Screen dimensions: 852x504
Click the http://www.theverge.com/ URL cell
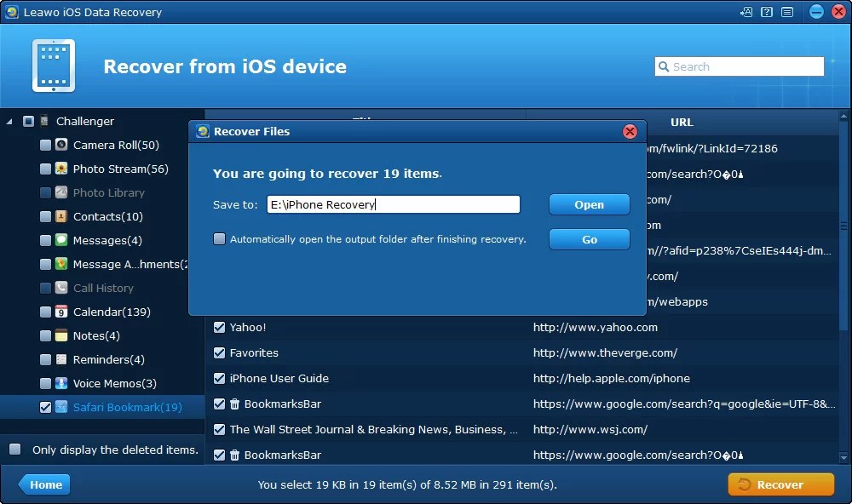605,352
